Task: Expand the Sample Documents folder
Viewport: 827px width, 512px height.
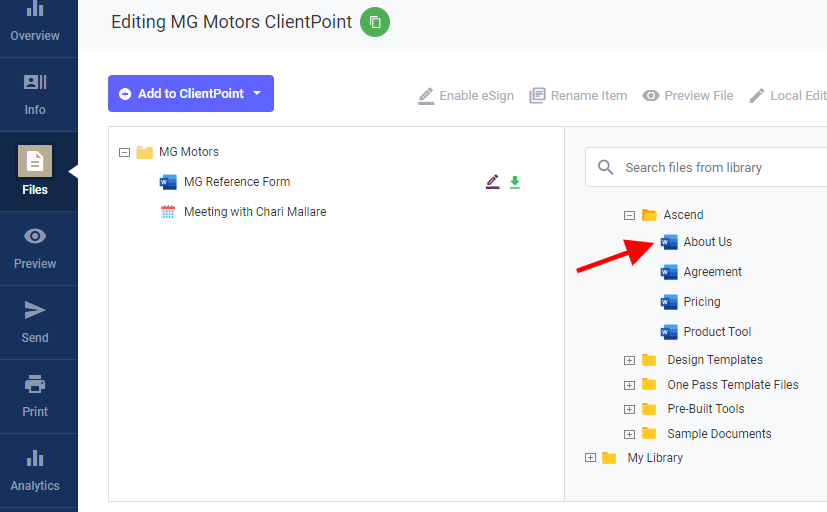Action: [629, 434]
